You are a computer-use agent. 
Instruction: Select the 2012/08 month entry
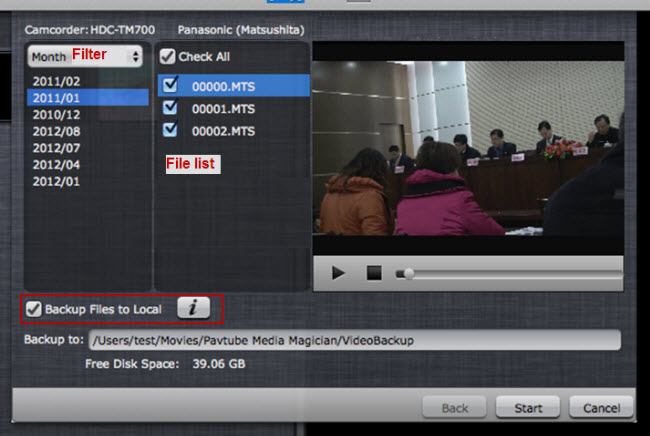point(56,131)
